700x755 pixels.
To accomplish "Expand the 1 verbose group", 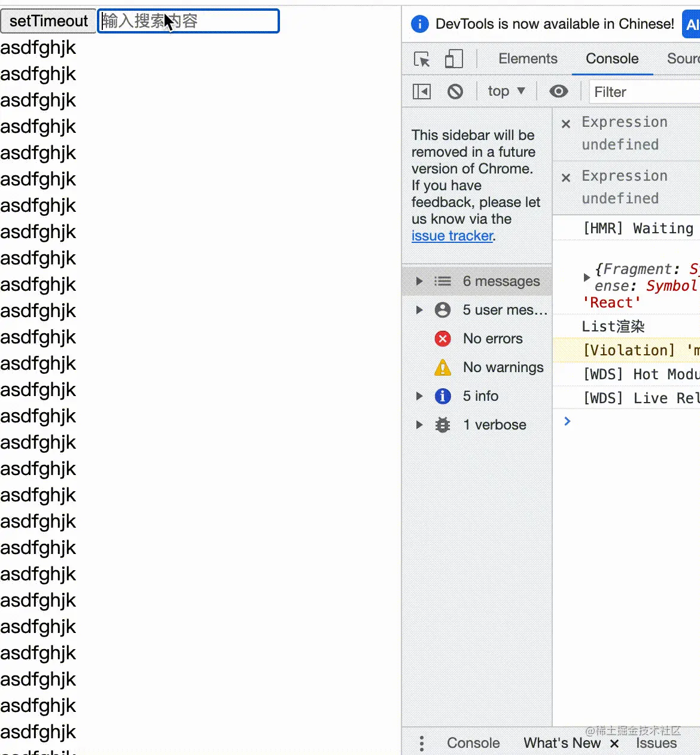I will (x=419, y=425).
